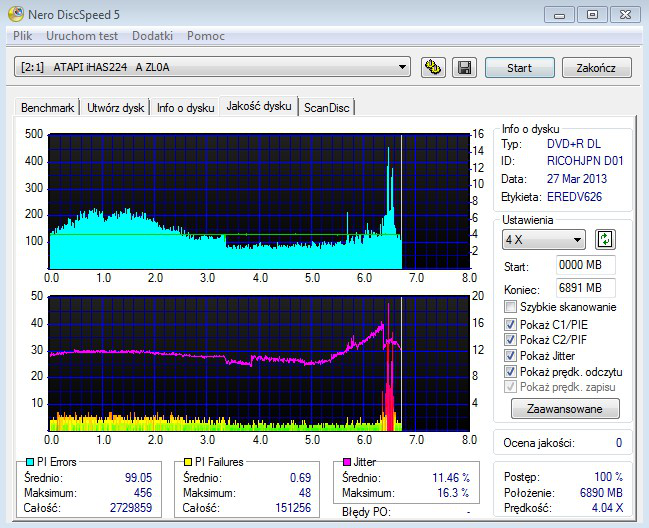Switch to the Utwórz dysk tab
Image resolution: width=649 pixels, height=528 pixels.
[115, 108]
